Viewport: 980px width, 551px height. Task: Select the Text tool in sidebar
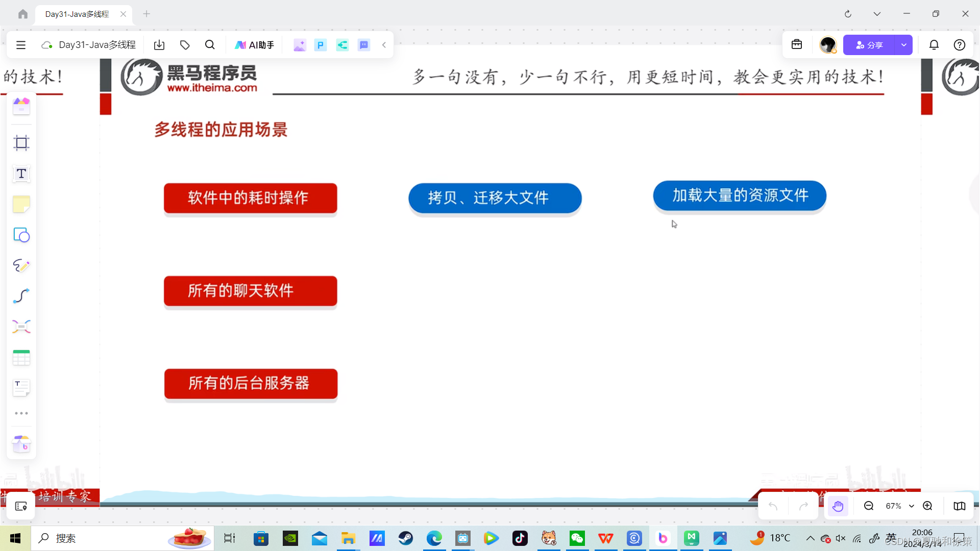[21, 174]
